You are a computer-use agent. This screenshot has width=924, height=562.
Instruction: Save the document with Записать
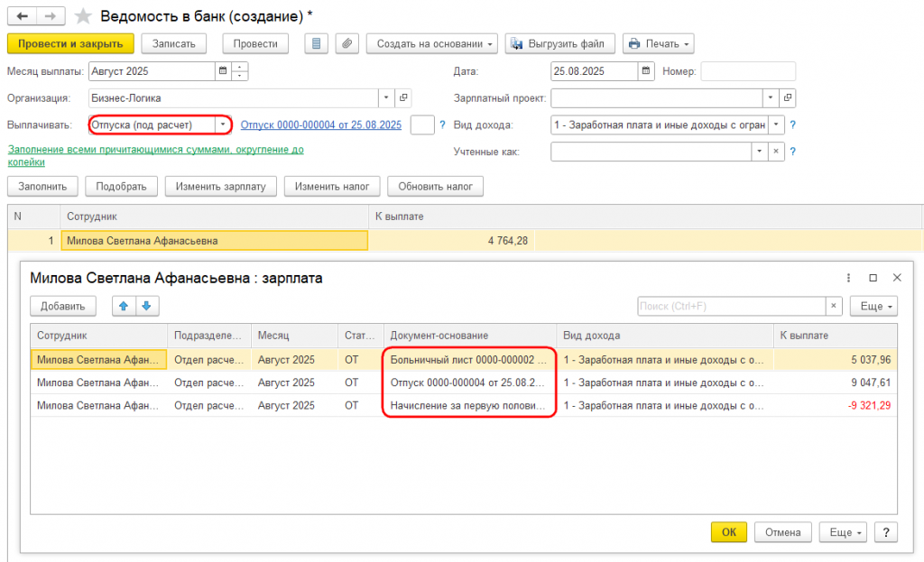point(174,43)
